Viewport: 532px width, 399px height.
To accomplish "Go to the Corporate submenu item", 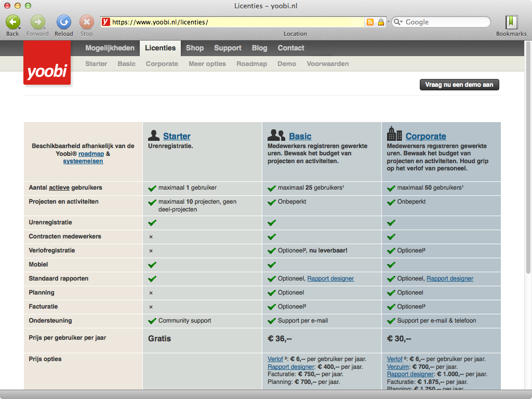I will click(162, 64).
